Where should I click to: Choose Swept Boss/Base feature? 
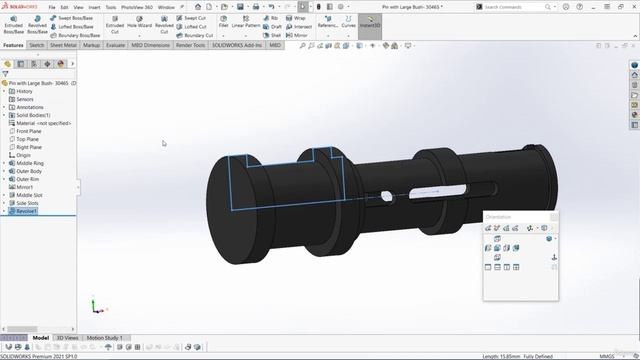(71, 18)
